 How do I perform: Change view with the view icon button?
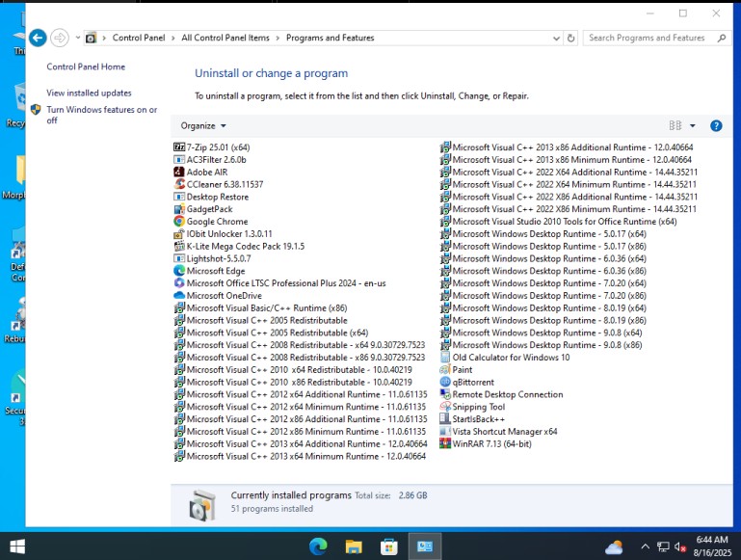[x=675, y=125]
